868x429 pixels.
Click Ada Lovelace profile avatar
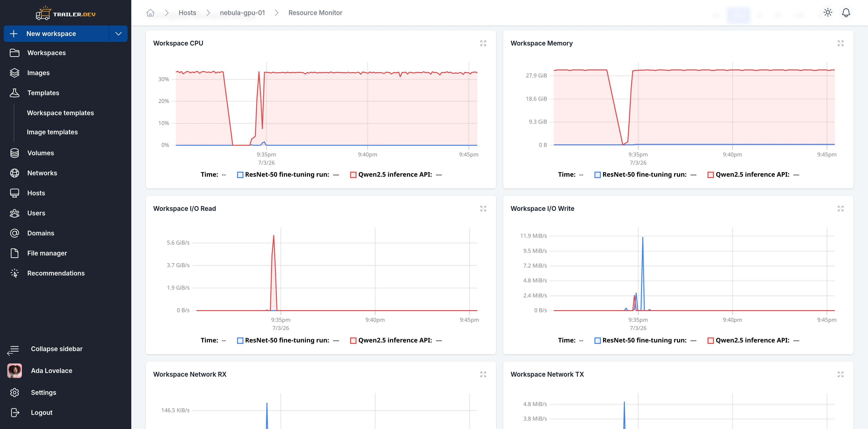(15, 371)
